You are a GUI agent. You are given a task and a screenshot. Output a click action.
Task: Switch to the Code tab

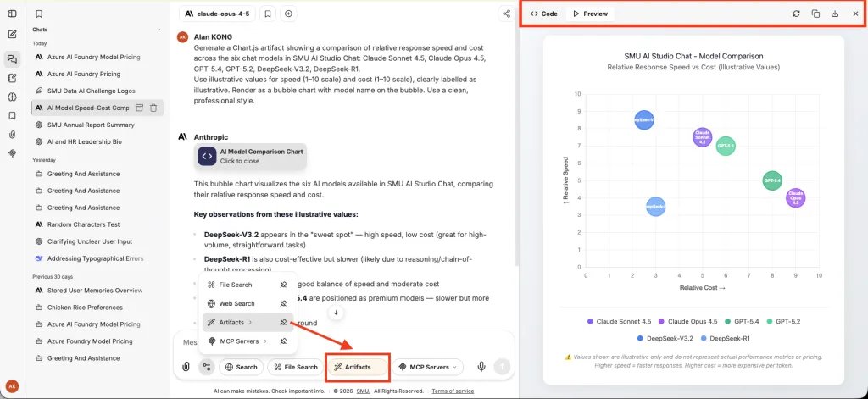pyautogui.click(x=543, y=14)
